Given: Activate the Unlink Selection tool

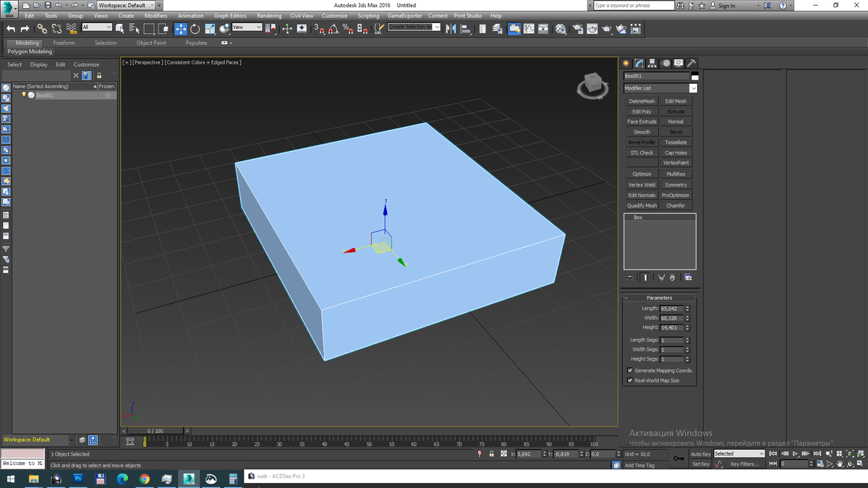Looking at the screenshot, I should click(x=56, y=28).
